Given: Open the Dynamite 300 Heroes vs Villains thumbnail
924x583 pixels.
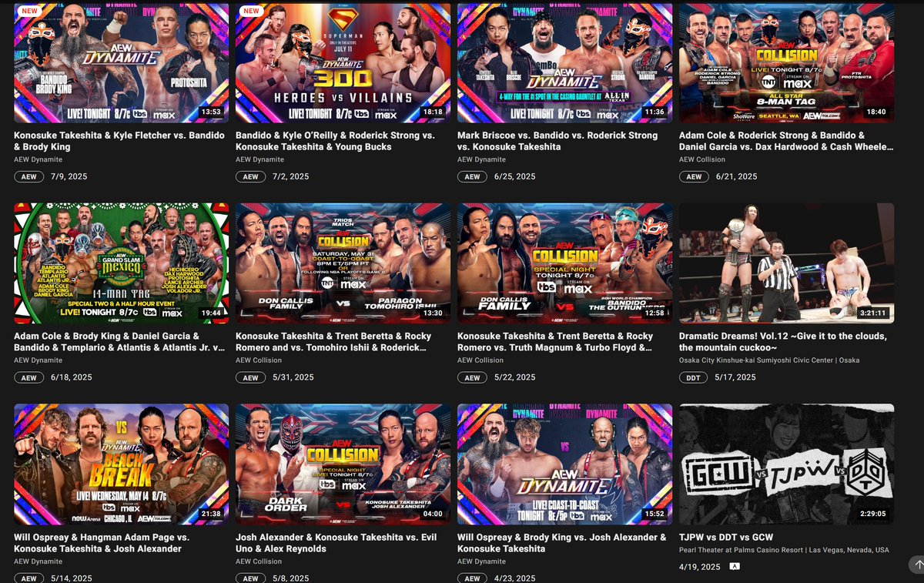Looking at the screenshot, I should coord(343,62).
